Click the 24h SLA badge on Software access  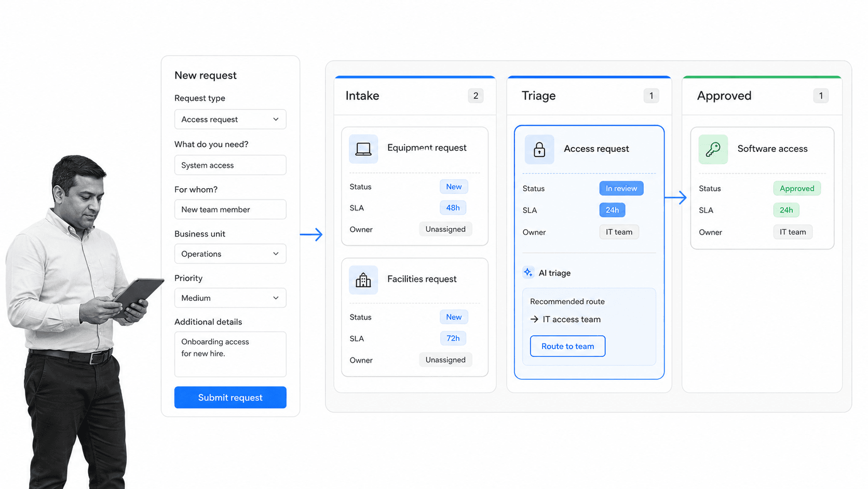tap(786, 210)
